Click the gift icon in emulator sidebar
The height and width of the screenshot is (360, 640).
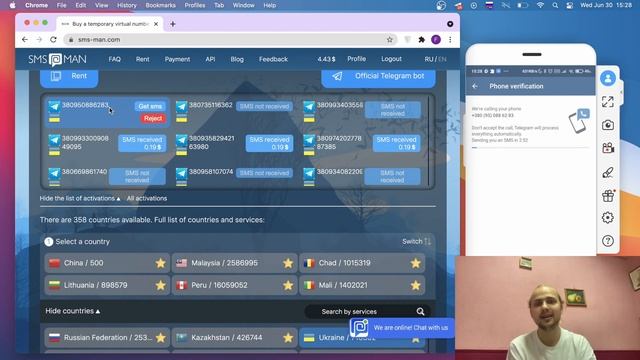coord(608,196)
